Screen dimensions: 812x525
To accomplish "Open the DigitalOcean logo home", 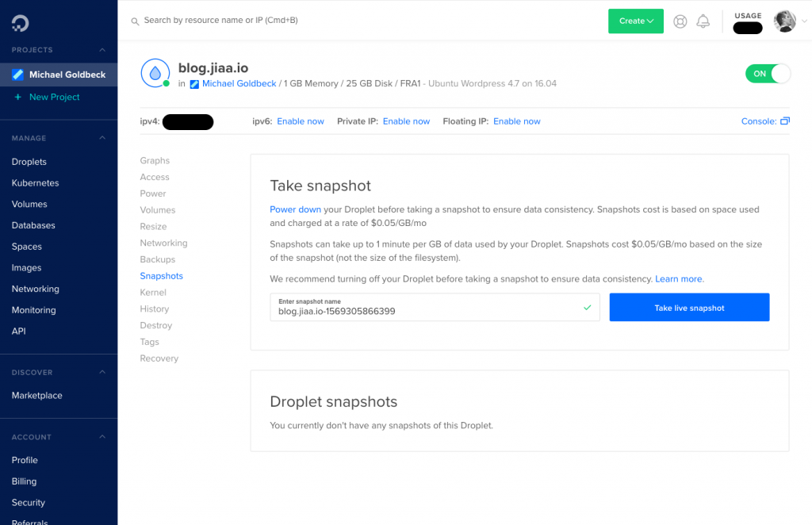I will [x=20, y=23].
